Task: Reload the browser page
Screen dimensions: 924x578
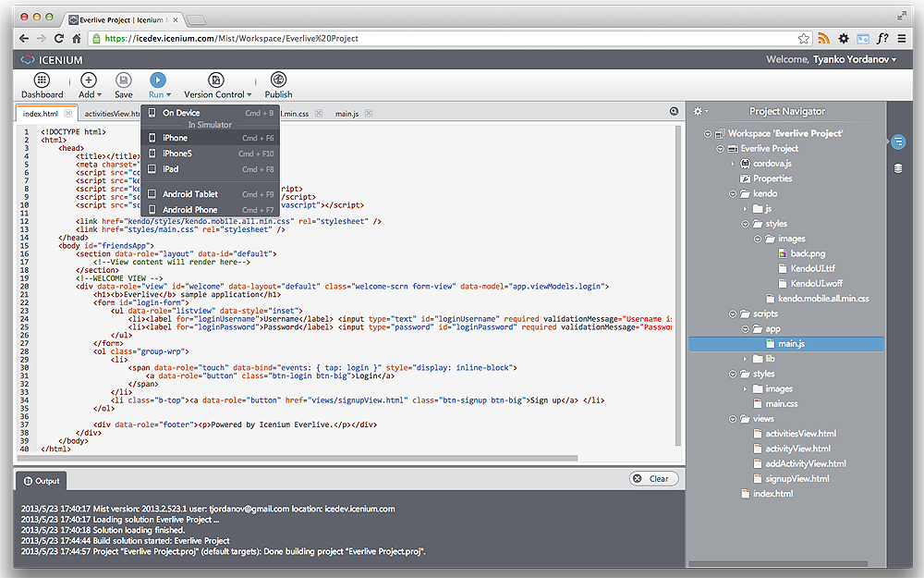Action: click(x=59, y=38)
